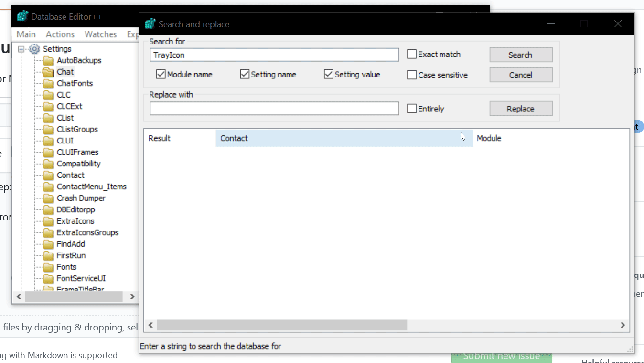644x363 pixels.
Task: Click the CLC folder icon
Action: point(48,95)
